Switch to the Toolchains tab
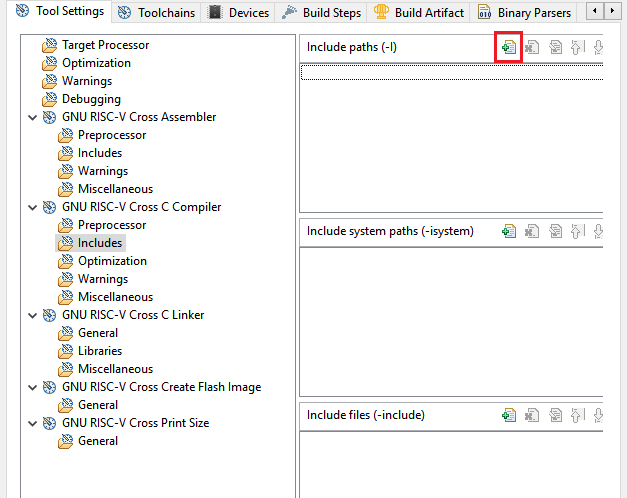Image resolution: width=627 pixels, height=498 pixels. coord(156,13)
